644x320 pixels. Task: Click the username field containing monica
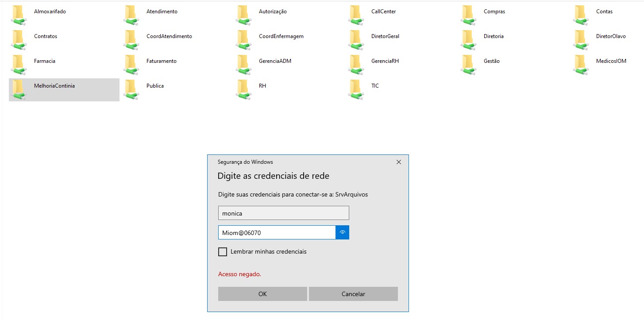(283, 213)
